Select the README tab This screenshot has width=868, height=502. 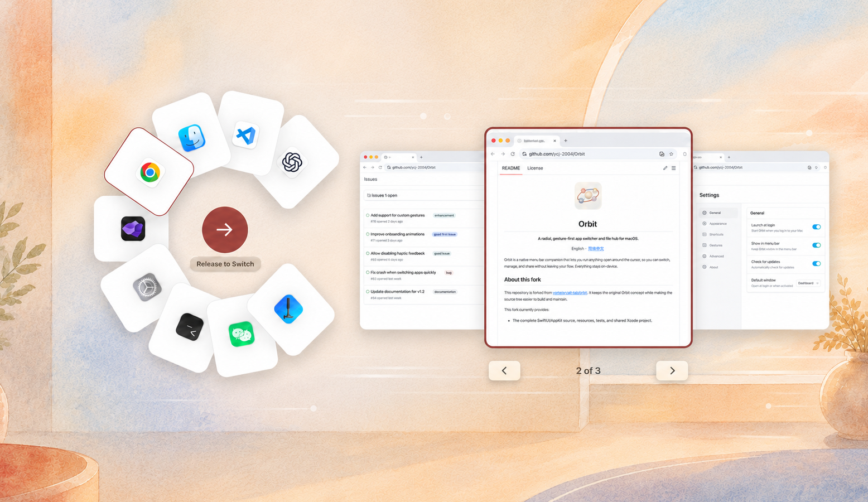click(x=511, y=168)
